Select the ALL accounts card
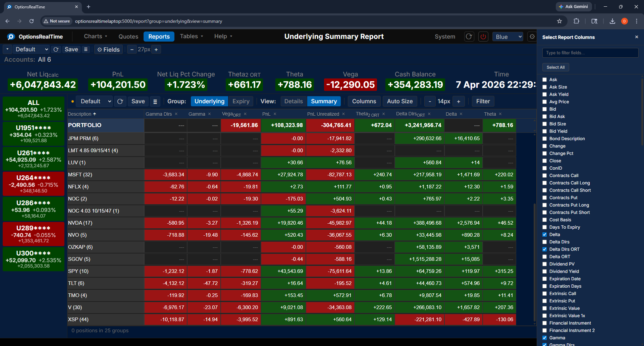 (34, 109)
